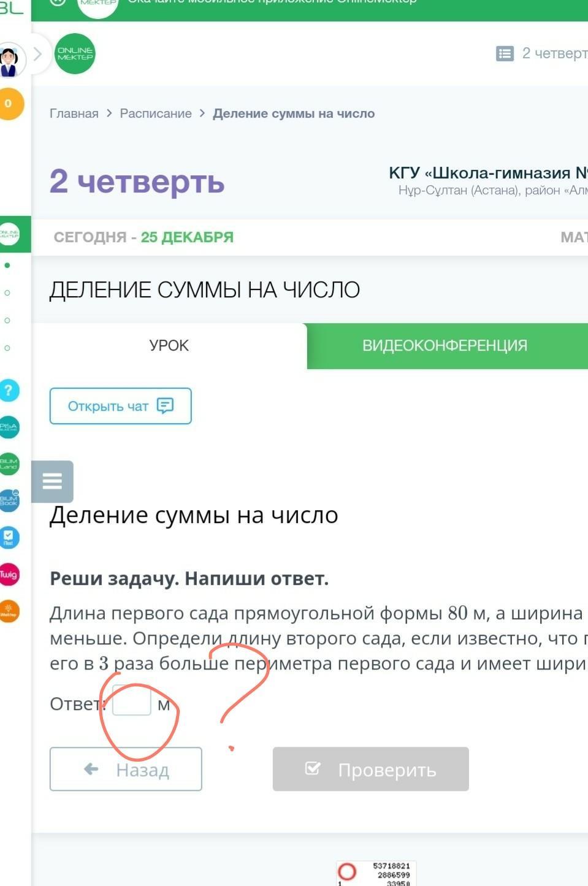Switch to the ВИДЕОКОНФЕРЕНЦИЯ tab
588x886 pixels.
pyautogui.click(x=446, y=346)
